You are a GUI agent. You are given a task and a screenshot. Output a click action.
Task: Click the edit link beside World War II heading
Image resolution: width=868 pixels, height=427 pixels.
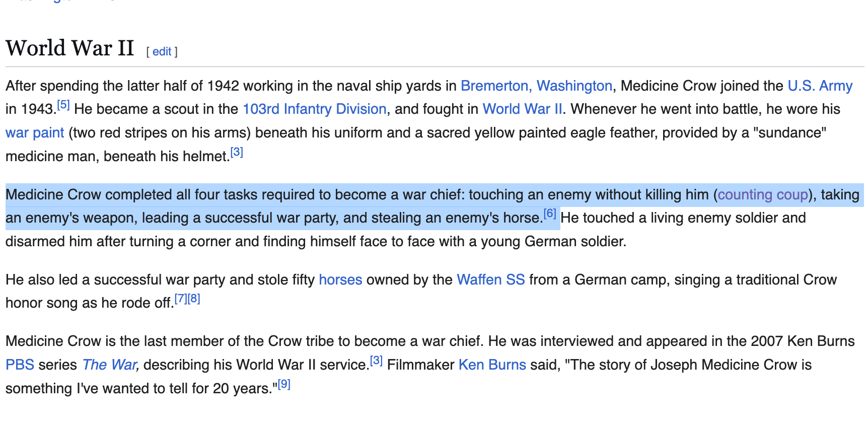coord(162,51)
